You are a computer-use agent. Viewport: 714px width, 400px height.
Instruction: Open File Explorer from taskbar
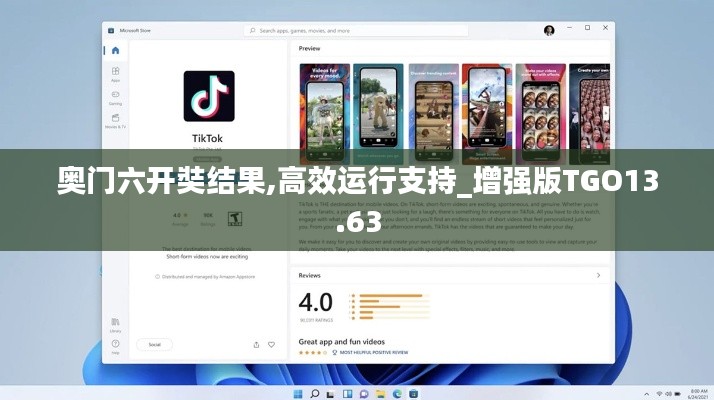tap(380, 394)
